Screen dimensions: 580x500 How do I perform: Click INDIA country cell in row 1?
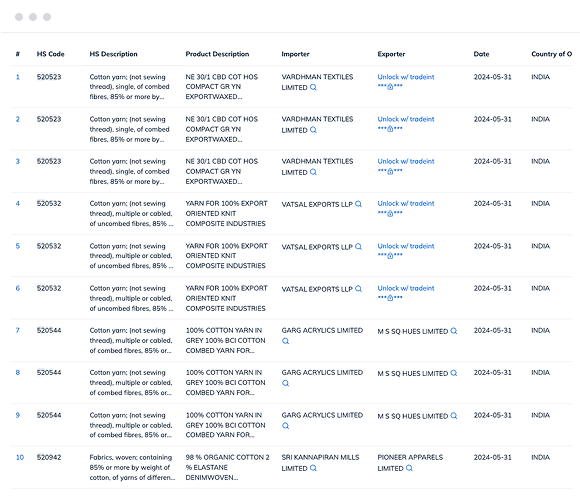pos(540,77)
